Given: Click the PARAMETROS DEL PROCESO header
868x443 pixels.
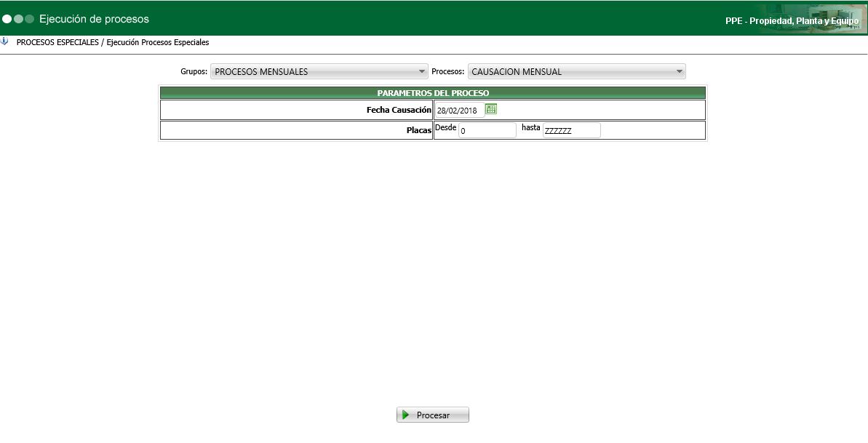Looking at the screenshot, I should point(433,93).
